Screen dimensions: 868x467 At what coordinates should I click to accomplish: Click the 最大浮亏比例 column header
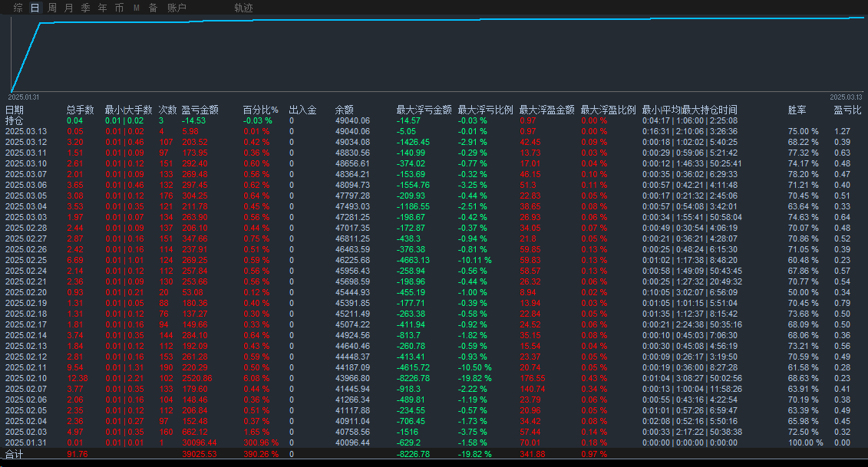tap(486, 110)
